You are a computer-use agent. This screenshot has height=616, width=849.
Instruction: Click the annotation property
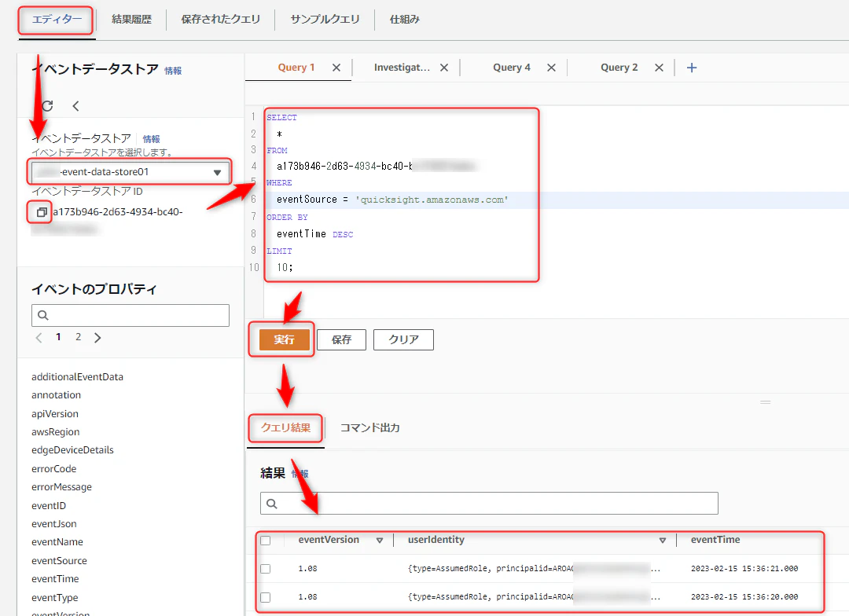tap(57, 395)
